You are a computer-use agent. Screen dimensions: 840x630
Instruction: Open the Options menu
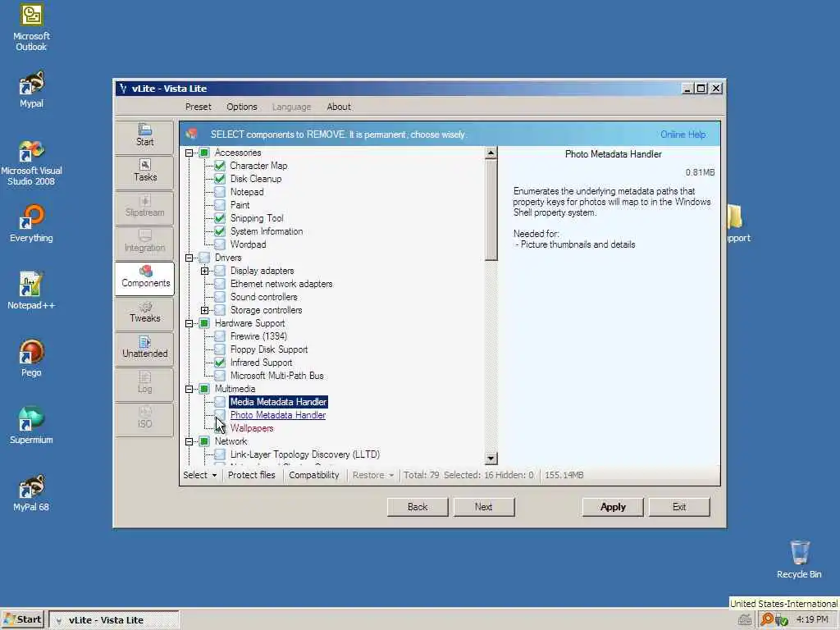point(242,107)
